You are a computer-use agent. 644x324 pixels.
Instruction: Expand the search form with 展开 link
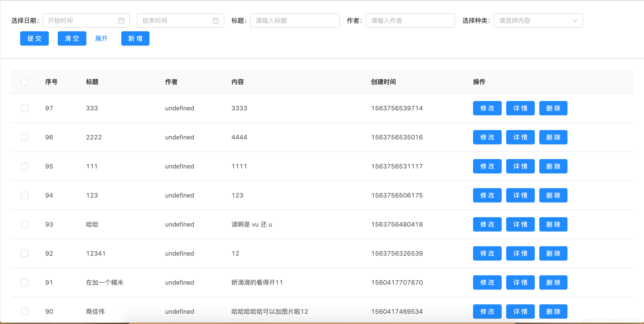coord(101,38)
